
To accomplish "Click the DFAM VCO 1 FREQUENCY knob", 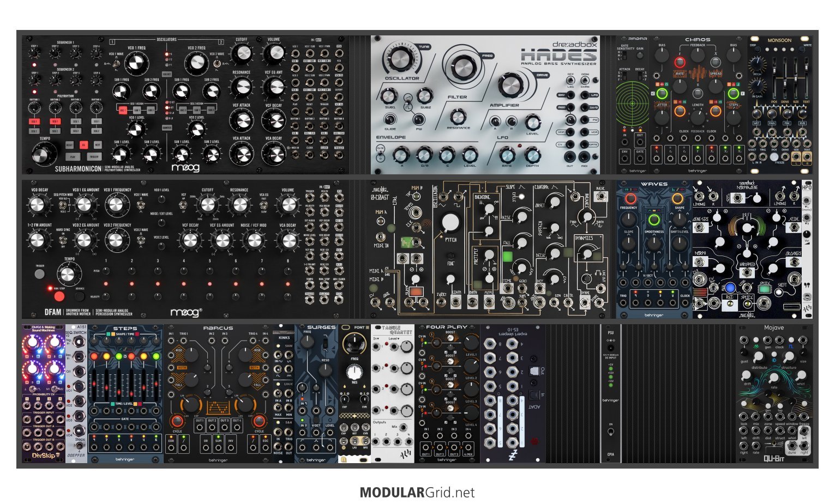I will (116, 205).
